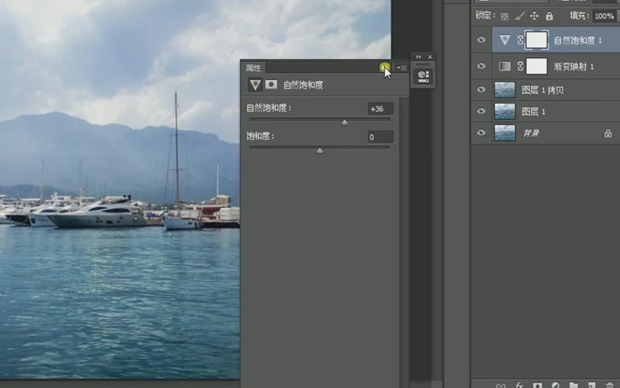This screenshot has width=620, height=388.
Task: Click the gradient map icon on 渐变映射 1
Action: [x=505, y=66]
